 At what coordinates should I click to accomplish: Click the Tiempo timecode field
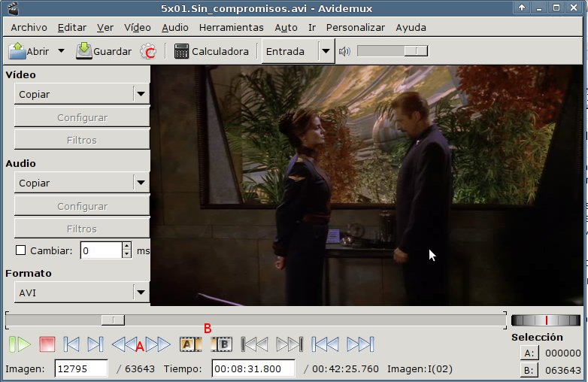pyautogui.click(x=253, y=369)
